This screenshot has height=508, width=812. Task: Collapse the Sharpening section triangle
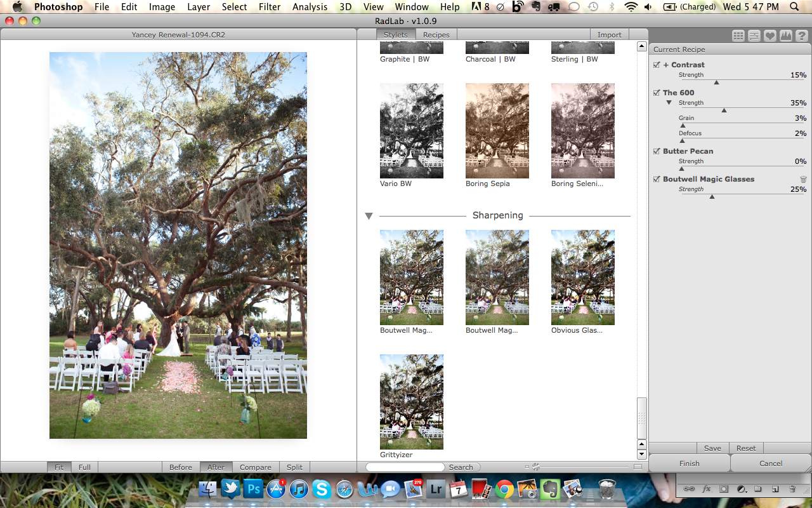(x=369, y=216)
